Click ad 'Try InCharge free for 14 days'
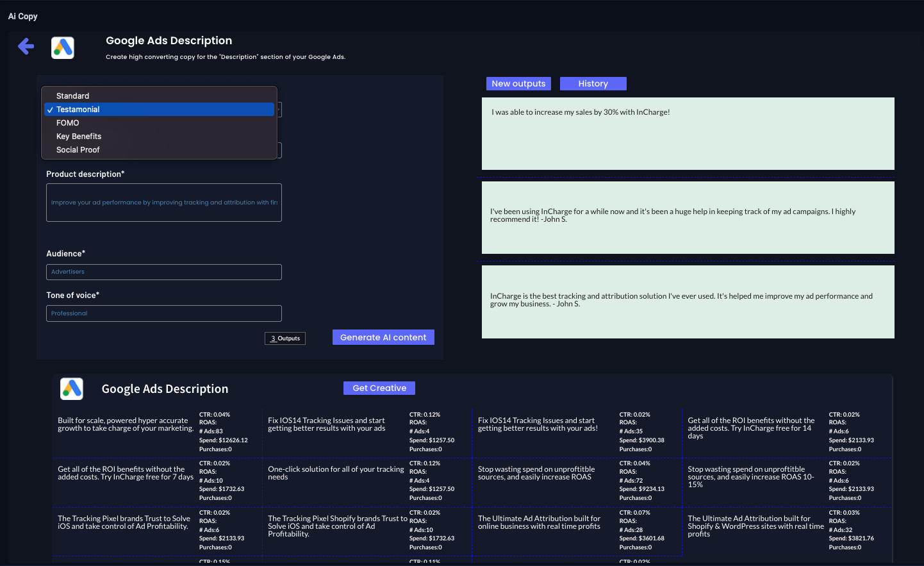Image resolution: width=924 pixels, height=566 pixels. click(751, 428)
